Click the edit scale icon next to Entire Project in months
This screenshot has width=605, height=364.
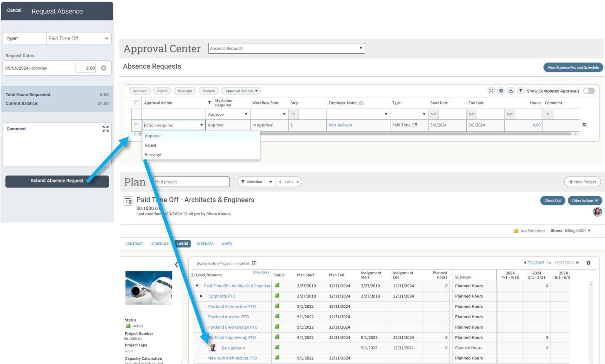[254, 263]
